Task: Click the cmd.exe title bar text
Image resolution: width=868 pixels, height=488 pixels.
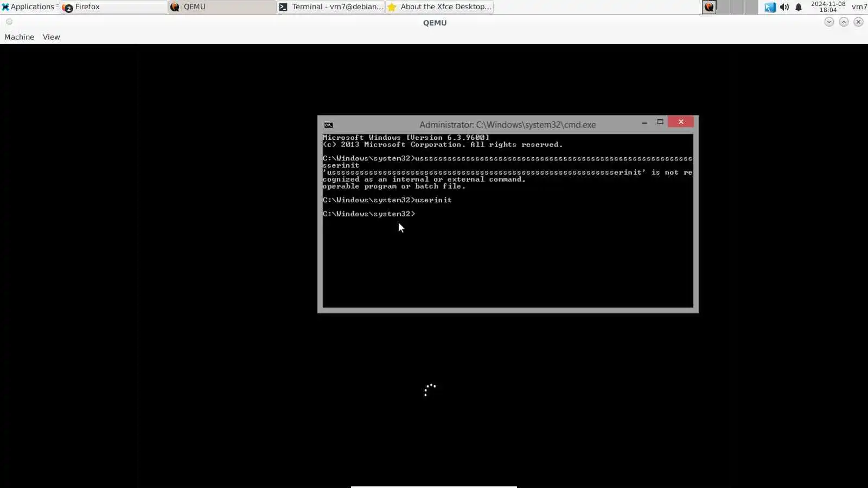Action: 507,125
